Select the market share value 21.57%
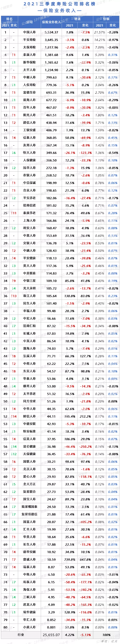Image resolution: width=120 pixels, height=644 pixels. tap(99, 32)
